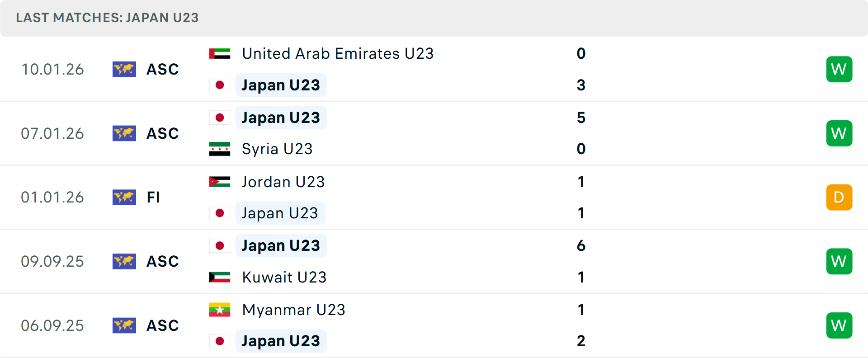Click the Last Matches: Japan U23 header
The image size is (868, 358).
click(x=107, y=18)
